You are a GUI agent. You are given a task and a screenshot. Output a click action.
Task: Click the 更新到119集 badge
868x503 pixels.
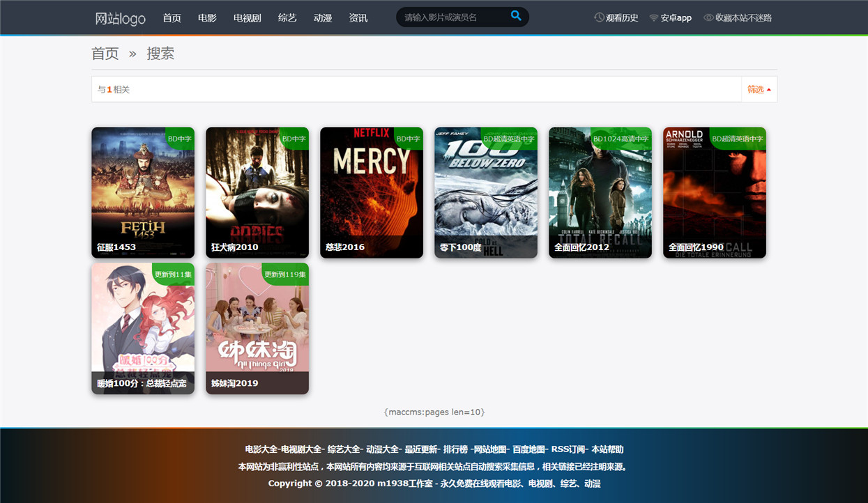pos(285,274)
